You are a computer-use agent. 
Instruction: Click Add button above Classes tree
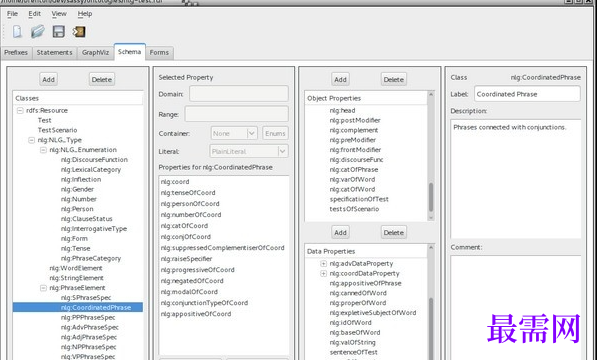49,79
